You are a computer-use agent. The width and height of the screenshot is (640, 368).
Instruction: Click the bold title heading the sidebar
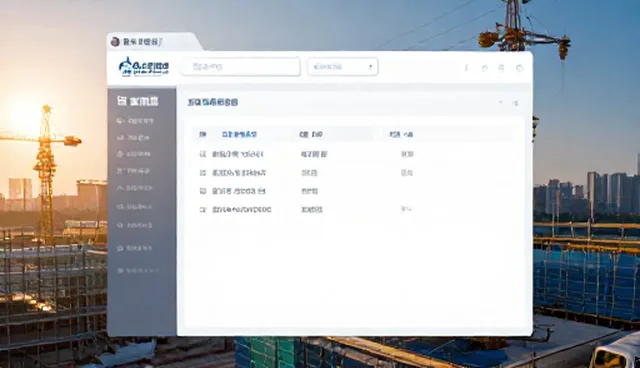pos(138,101)
